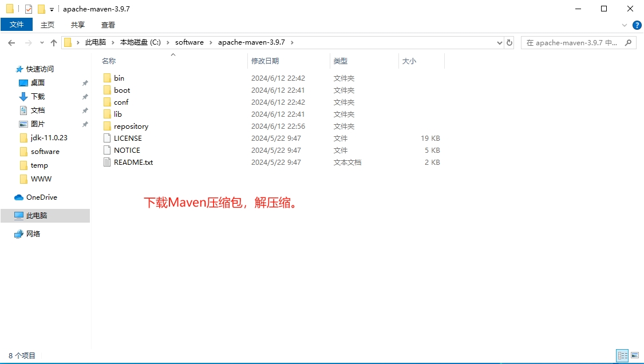
Task: Expand the ribbon with chevron
Action: click(x=625, y=25)
